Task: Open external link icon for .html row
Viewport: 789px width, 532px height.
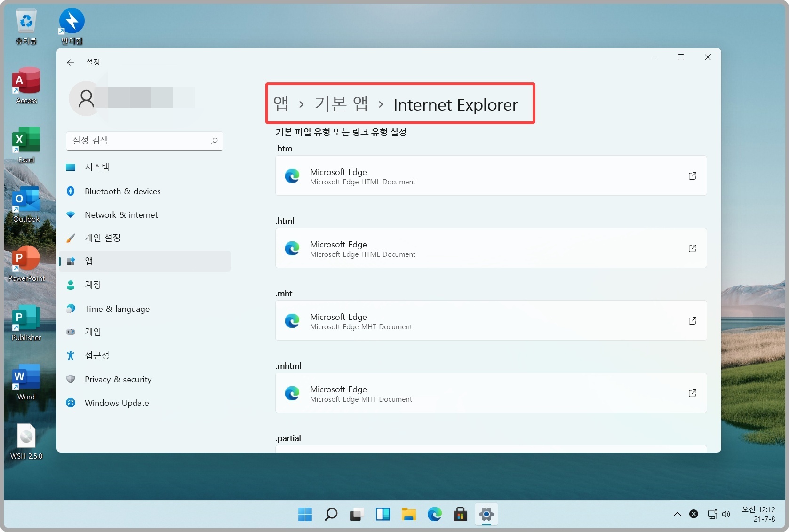Action: 692,248
